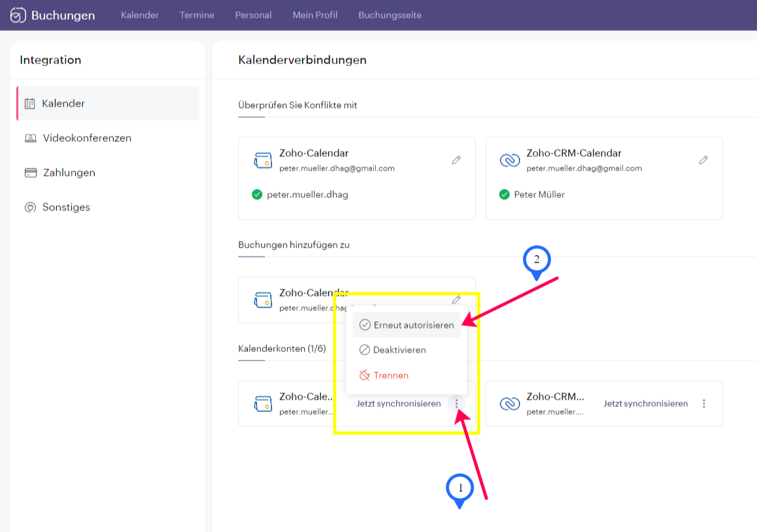Click the peter.mueller.dhag calendar name
The width and height of the screenshot is (757, 532).
point(307,195)
